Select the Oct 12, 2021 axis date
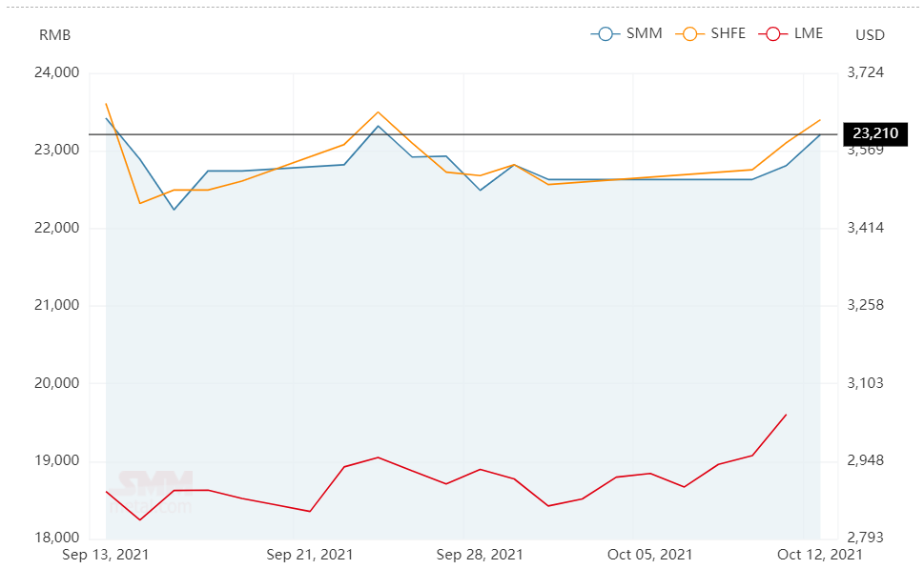The width and height of the screenshot is (924, 569). pyautogui.click(x=820, y=555)
